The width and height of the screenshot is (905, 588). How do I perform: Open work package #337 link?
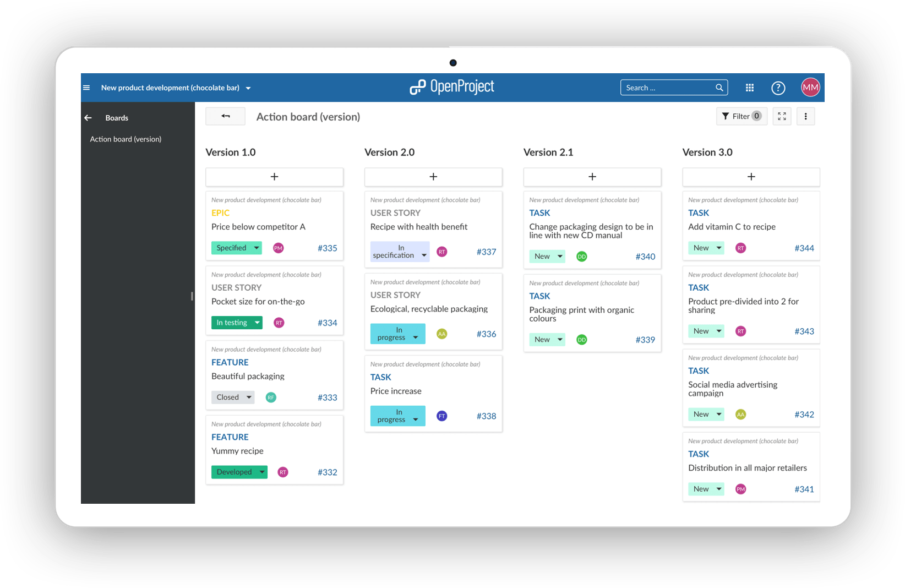point(486,252)
